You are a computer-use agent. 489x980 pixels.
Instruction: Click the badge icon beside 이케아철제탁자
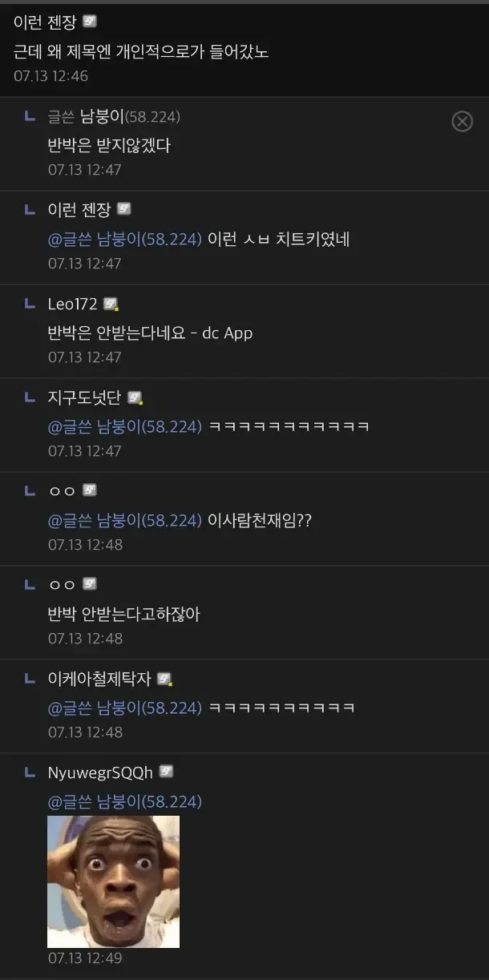coord(165,680)
